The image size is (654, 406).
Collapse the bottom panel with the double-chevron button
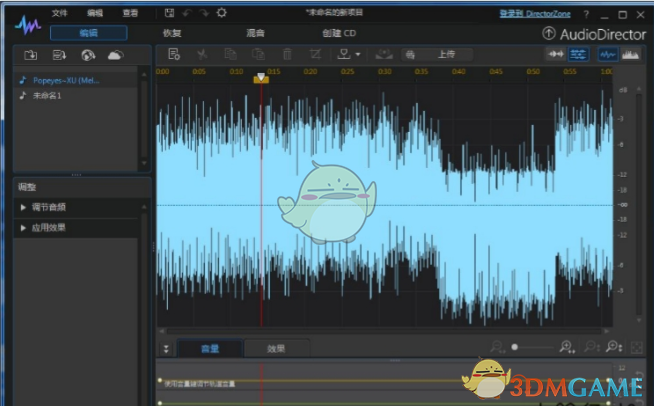point(166,349)
